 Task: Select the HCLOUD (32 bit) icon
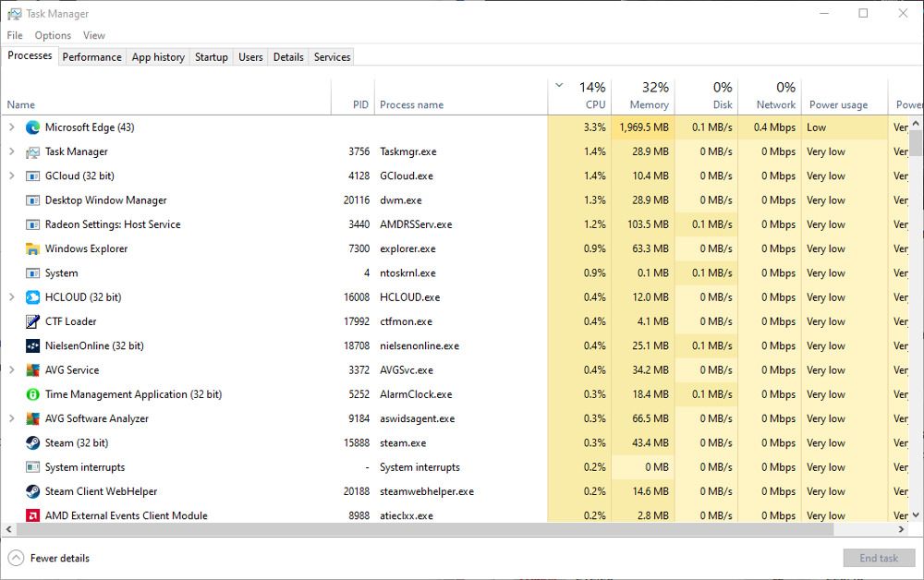32,297
